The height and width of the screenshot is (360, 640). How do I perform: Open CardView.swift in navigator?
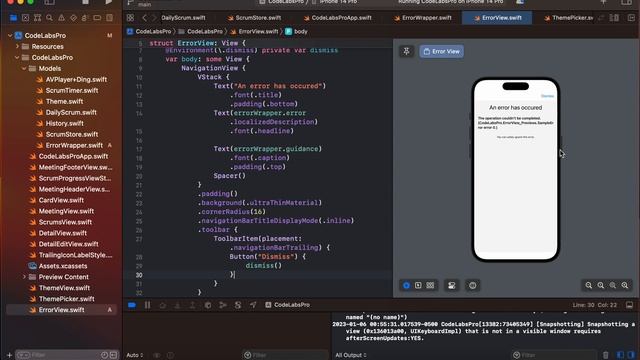pos(61,200)
